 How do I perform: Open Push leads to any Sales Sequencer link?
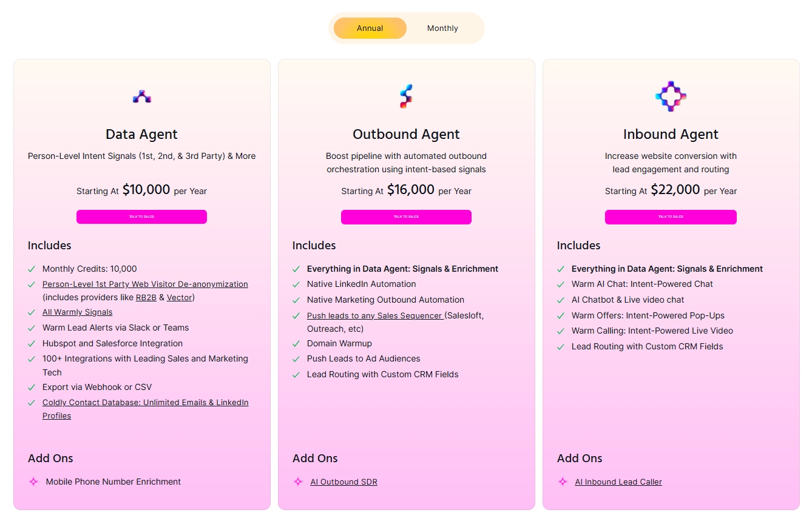[376, 315]
